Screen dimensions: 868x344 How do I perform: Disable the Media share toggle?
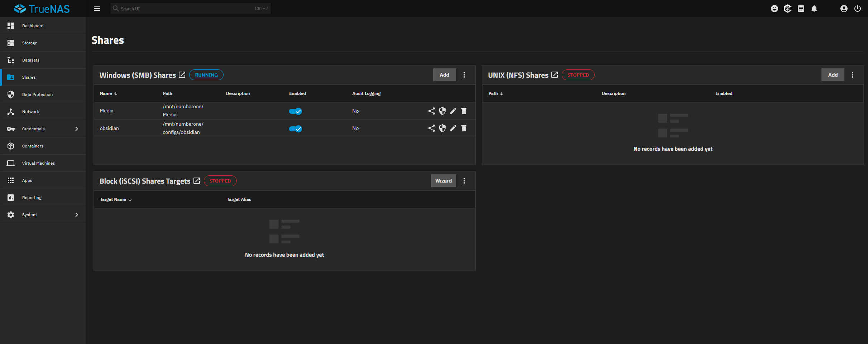[296, 111]
